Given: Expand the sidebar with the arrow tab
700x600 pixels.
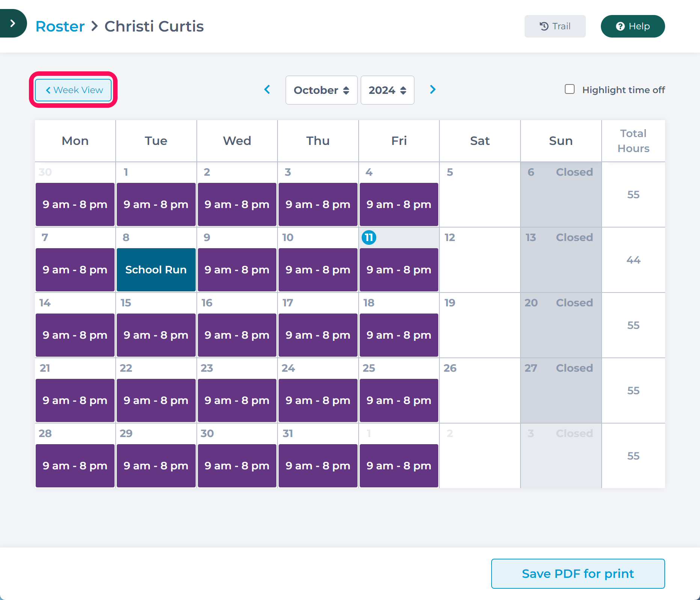Looking at the screenshot, I should [x=13, y=23].
